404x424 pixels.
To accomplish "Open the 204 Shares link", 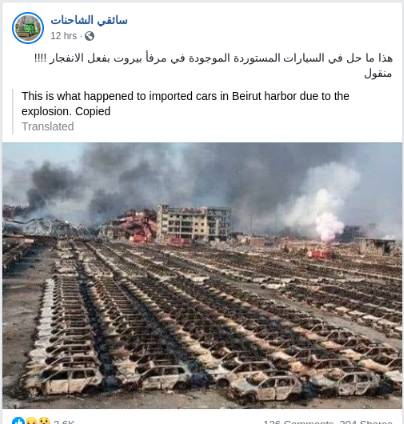I will 366,422.
